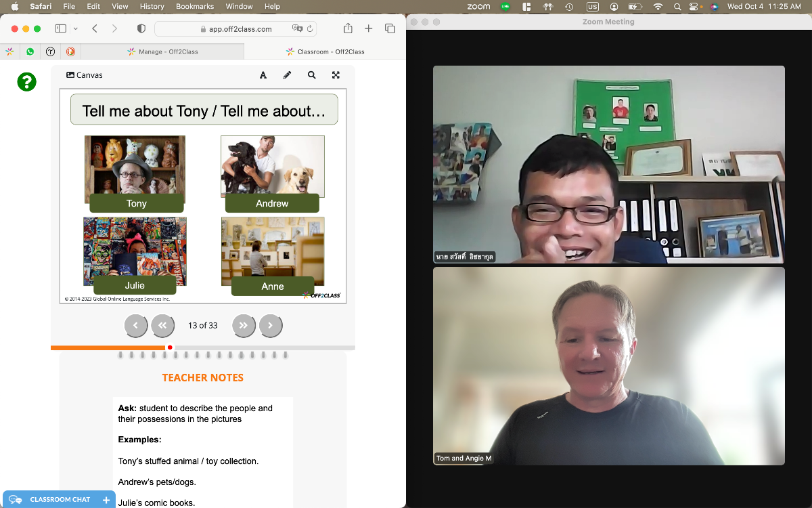This screenshot has width=812, height=508.
Task: Open pinned tab with T logo
Action: click(50, 51)
